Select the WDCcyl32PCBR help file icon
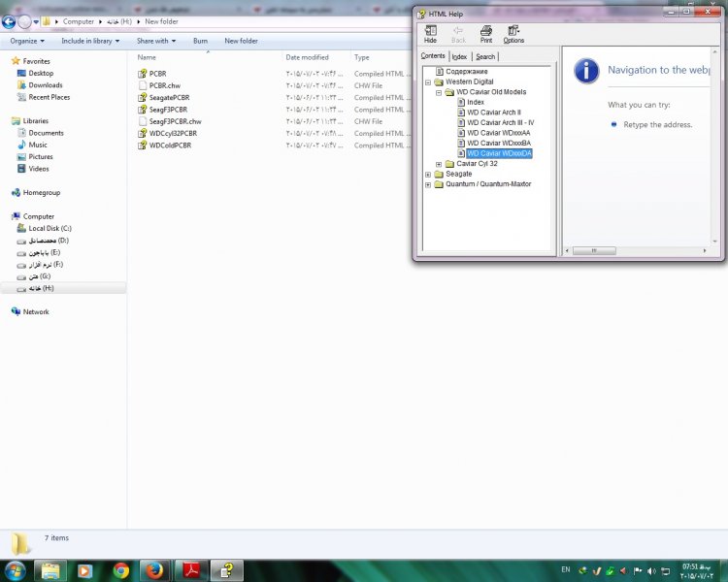 (143, 133)
